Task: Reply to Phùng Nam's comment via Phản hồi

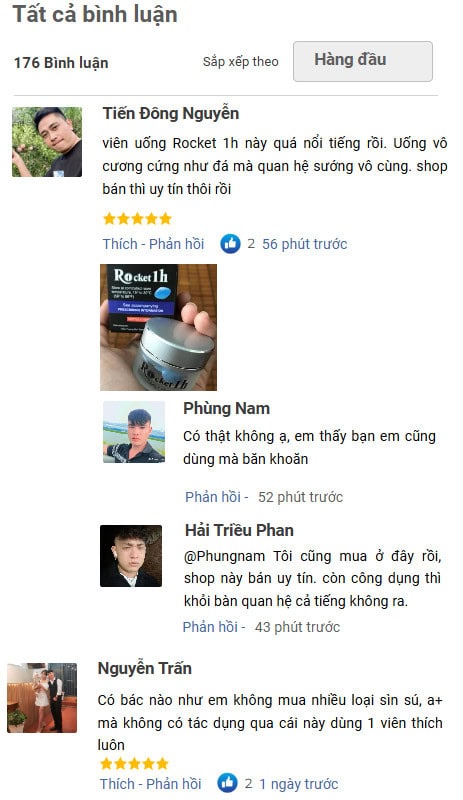Action: coord(213,497)
